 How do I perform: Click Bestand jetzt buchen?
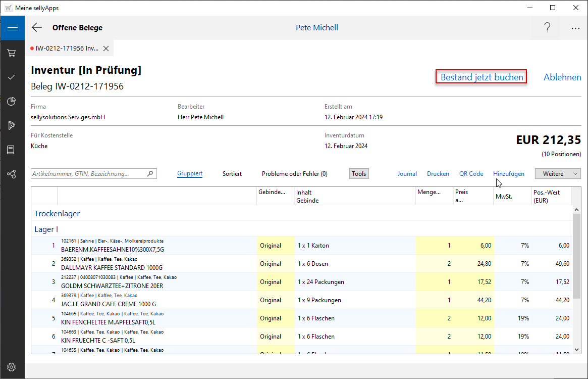pyautogui.click(x=482, y=77)
